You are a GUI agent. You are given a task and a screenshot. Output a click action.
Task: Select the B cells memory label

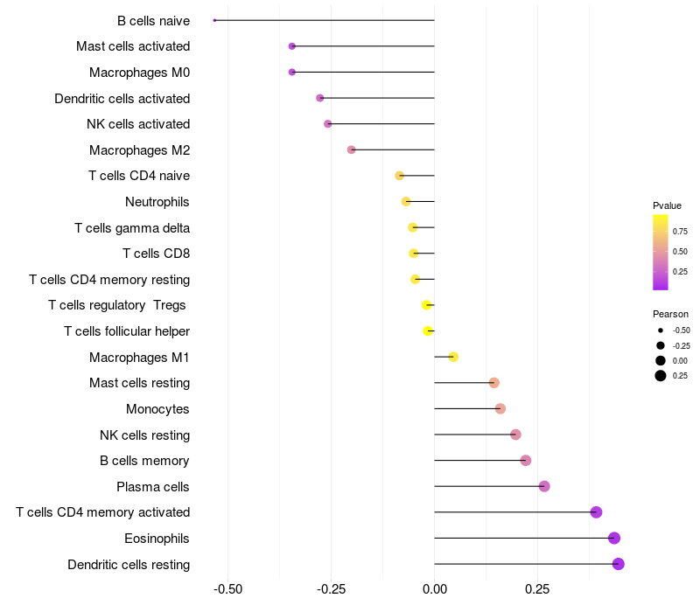pos(144,461)
